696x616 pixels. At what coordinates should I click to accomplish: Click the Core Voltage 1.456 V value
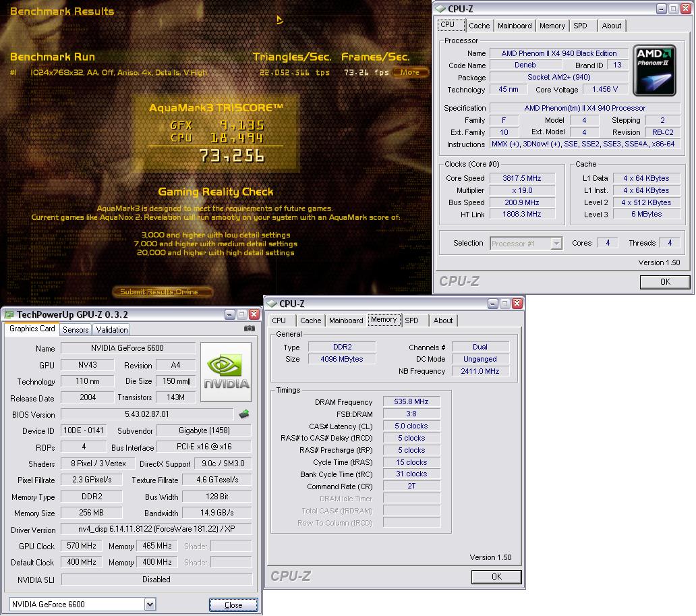(605, 89)
